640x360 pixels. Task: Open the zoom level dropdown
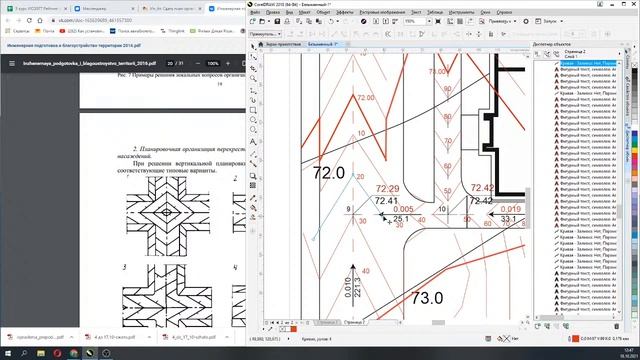[x=429, y=21]
